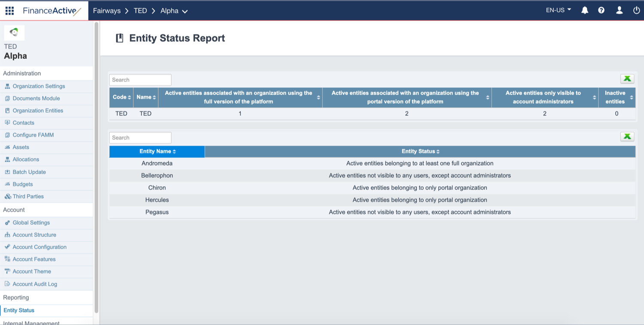Export the entity table to Excel
The image size is (644, 325).
click(627, 136)
